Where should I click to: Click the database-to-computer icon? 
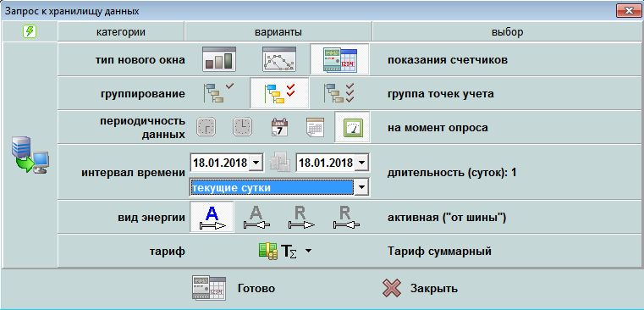tap(30, 156)
